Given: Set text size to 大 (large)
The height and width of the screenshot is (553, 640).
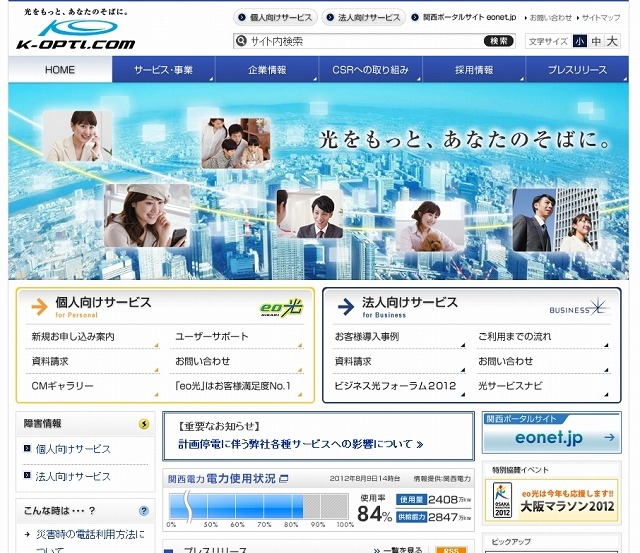Looking at the screenshot, I should [612, 41].
